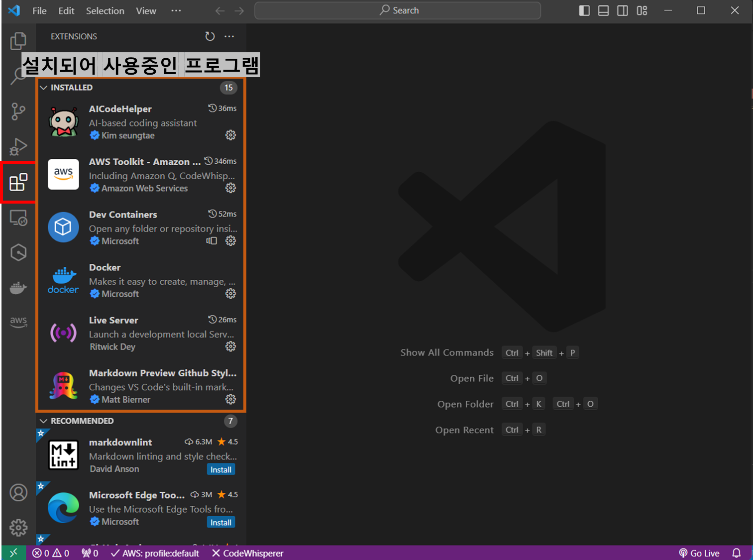This screenshot has width=753, height=560.
Task: Open manage gear for Markdown Preview Github Styling
Action: pyautogui.click(x=230, y=399)
